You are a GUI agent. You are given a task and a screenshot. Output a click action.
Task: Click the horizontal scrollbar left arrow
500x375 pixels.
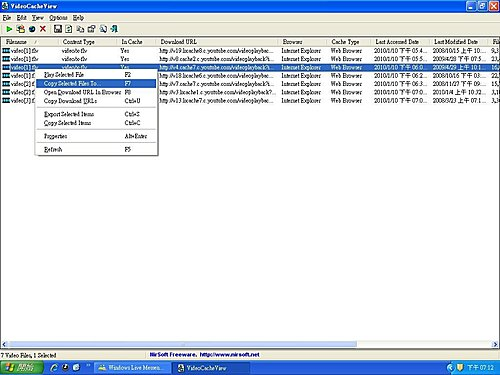click(x=4, y=344)
